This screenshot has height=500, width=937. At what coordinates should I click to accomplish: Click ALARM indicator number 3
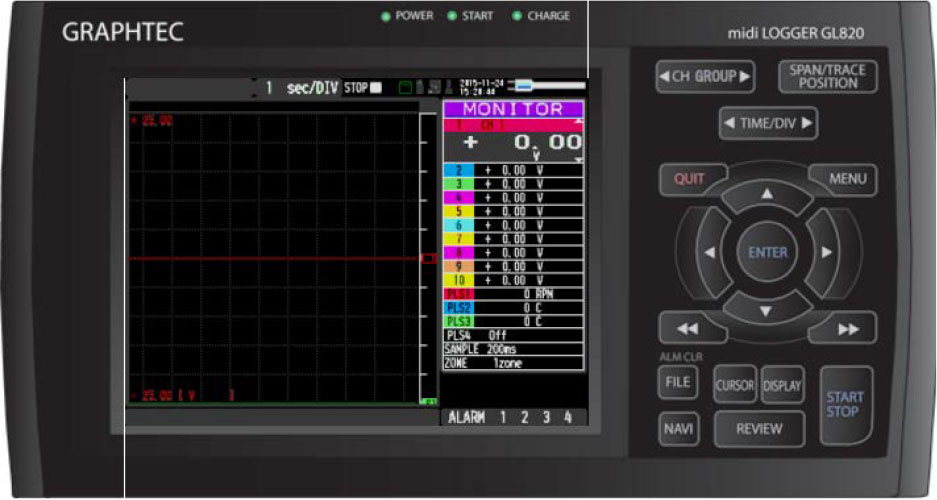point(546,417)
